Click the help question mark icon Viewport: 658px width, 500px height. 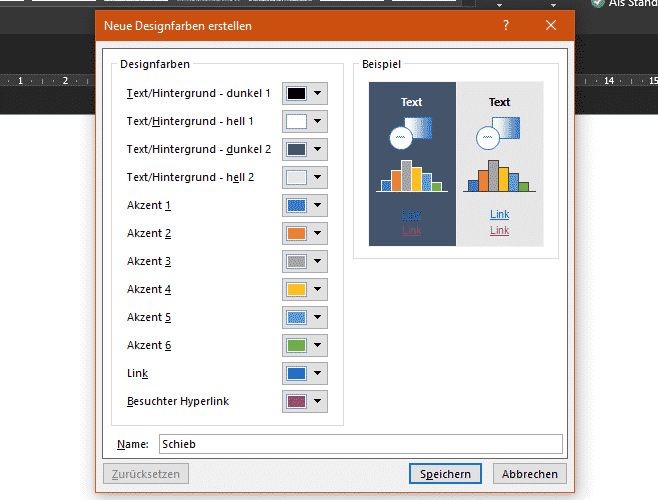506,25
